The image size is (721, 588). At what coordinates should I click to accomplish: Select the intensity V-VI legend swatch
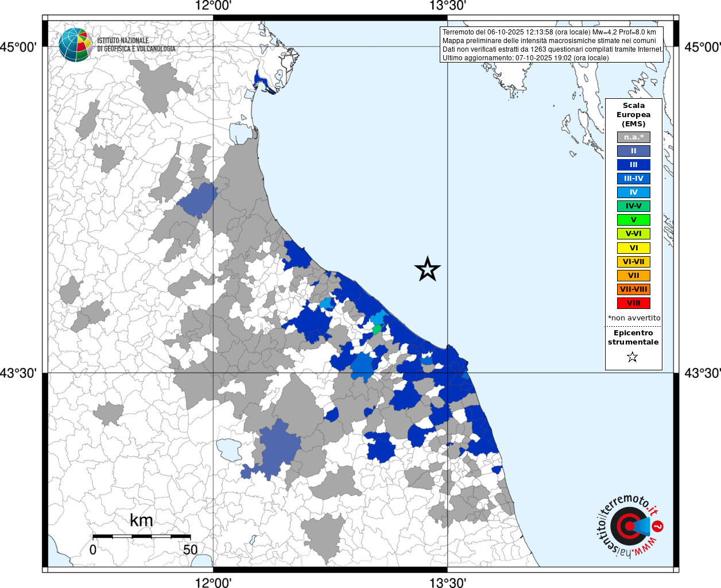coord(634,234)
